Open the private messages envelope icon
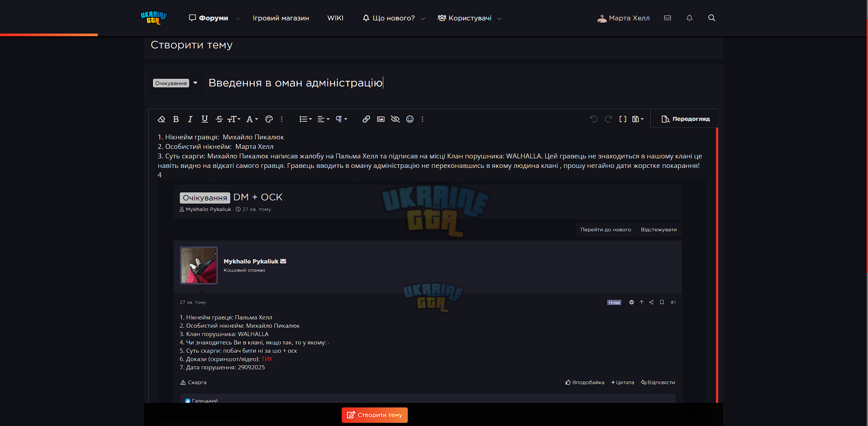Image resolution: width=868 pixels, height=426 pixels. point(668,18)
